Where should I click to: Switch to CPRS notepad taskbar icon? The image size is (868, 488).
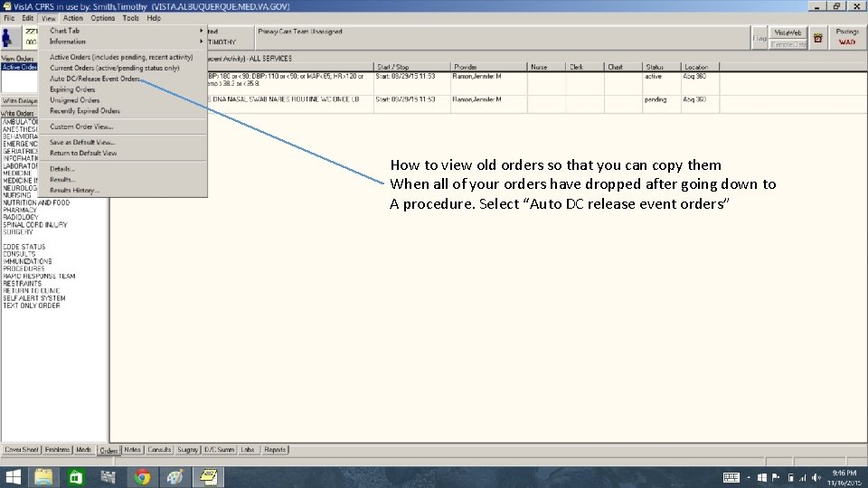coord(208,477)
